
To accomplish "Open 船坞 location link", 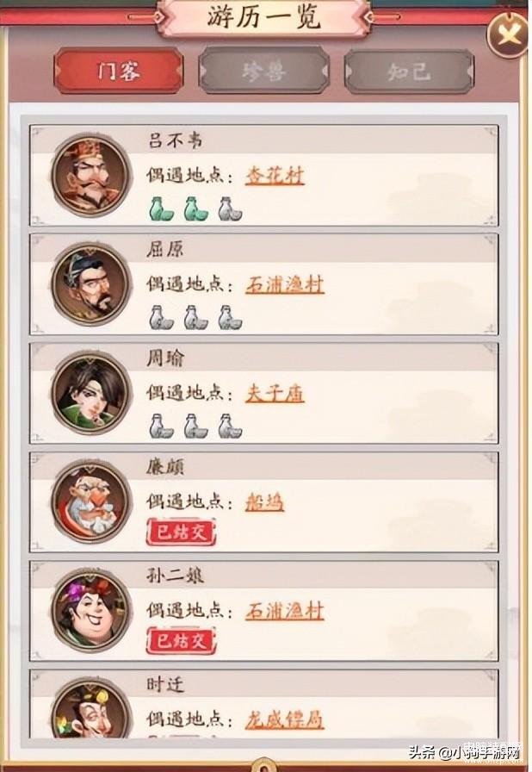I will (264, 502).
